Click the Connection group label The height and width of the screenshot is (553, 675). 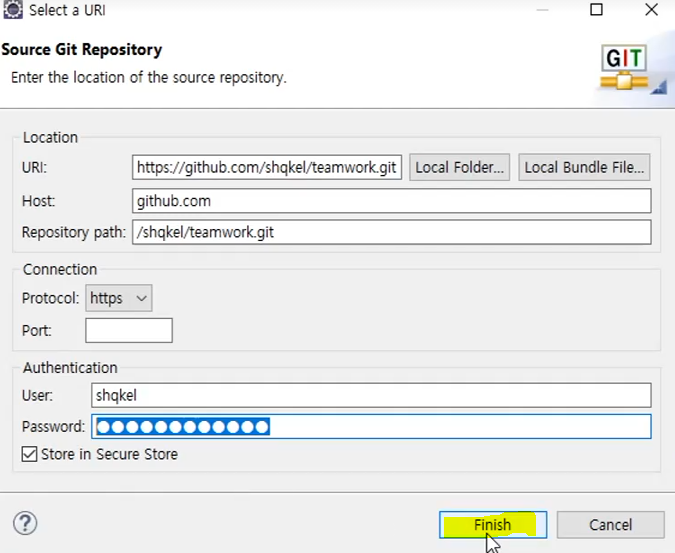click(x=60, y=269)
